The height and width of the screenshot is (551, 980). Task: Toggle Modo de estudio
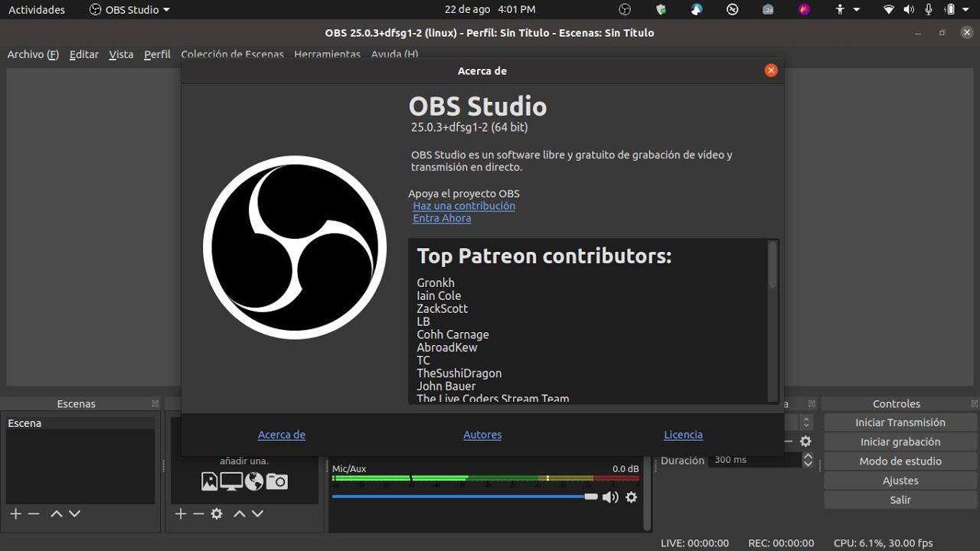pyautogui.click(x=900, y=461)
